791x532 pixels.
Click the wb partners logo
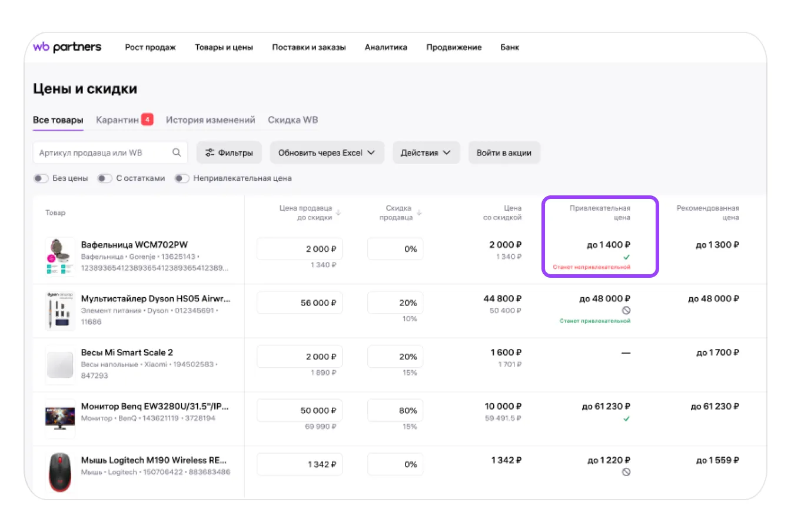67,47
